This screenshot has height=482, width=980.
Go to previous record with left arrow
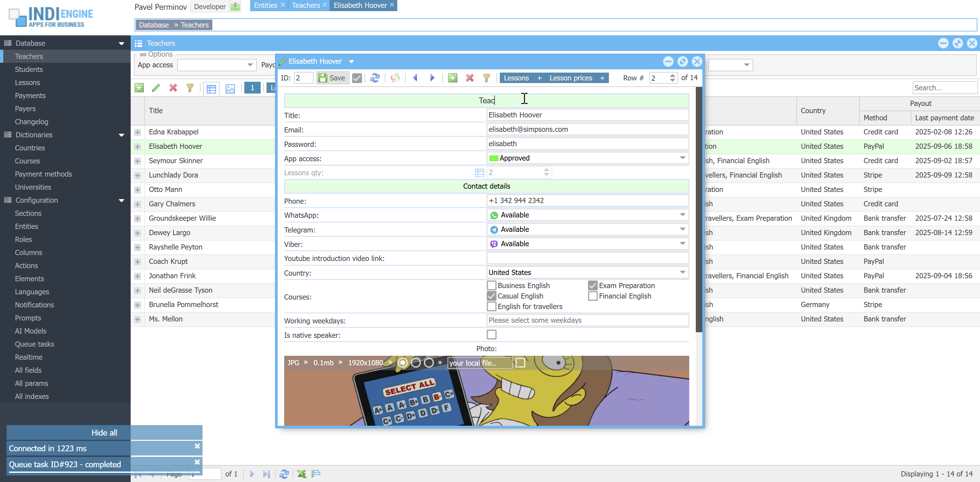(x=415, y=78)
